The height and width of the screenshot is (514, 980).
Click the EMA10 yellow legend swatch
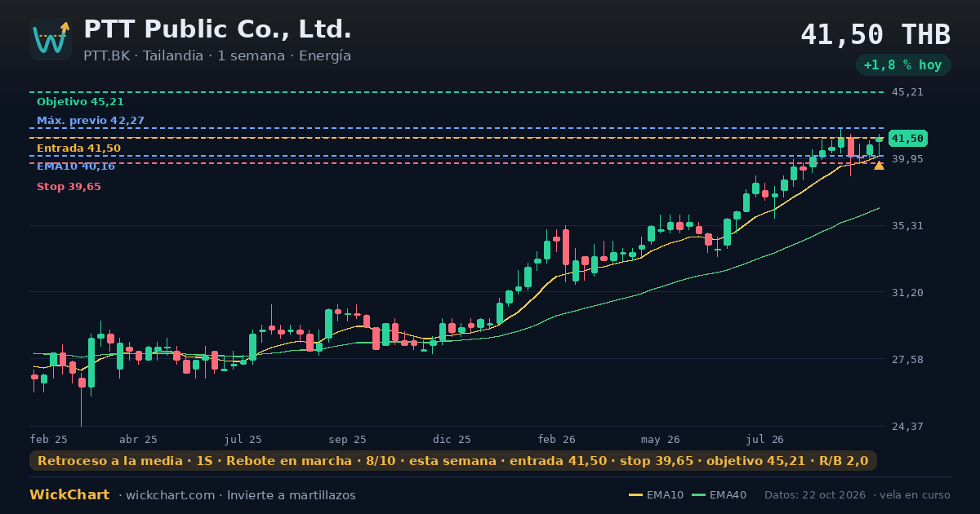pyautogui.click(x=635, y=495)
